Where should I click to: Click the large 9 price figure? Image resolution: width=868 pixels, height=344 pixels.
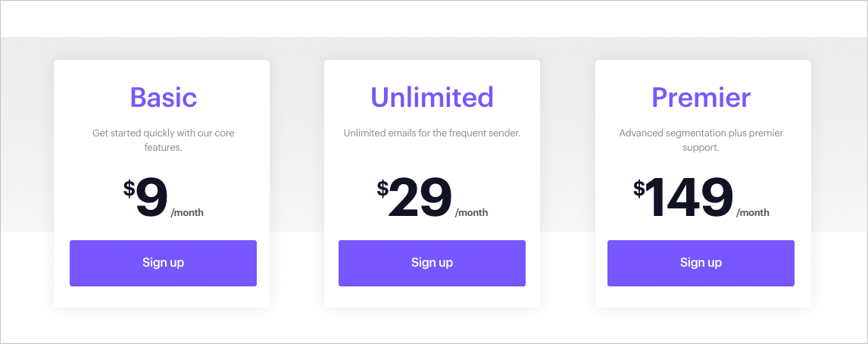[x=151, y=199]
